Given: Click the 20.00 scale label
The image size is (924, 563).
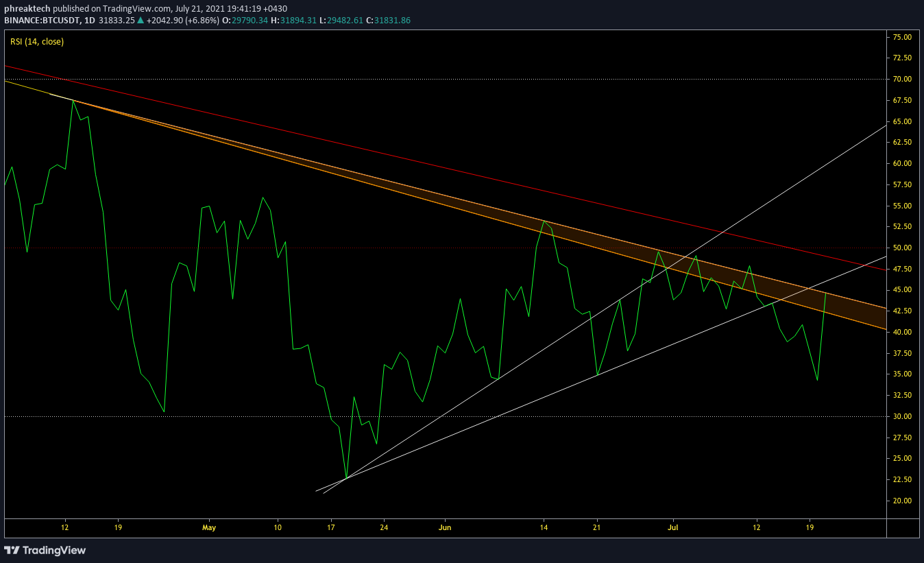Looking at the screenshot, I should (x=901, y=501).
